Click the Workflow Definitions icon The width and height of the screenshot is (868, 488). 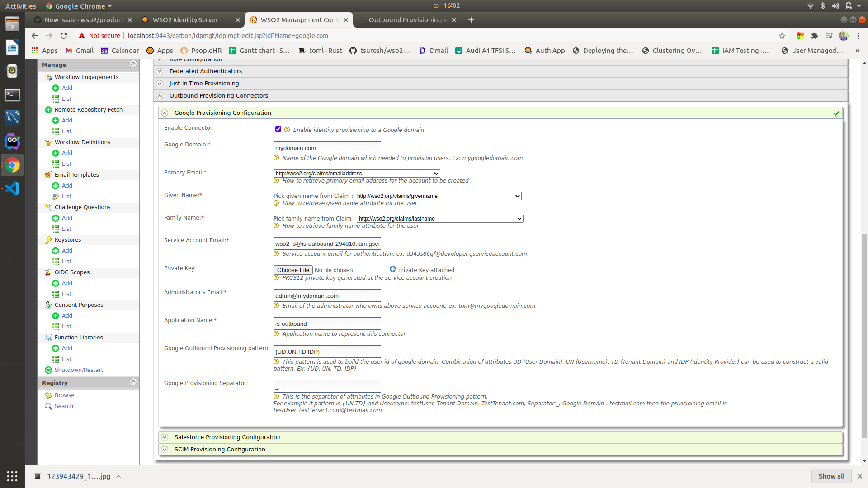coord(48,142)
